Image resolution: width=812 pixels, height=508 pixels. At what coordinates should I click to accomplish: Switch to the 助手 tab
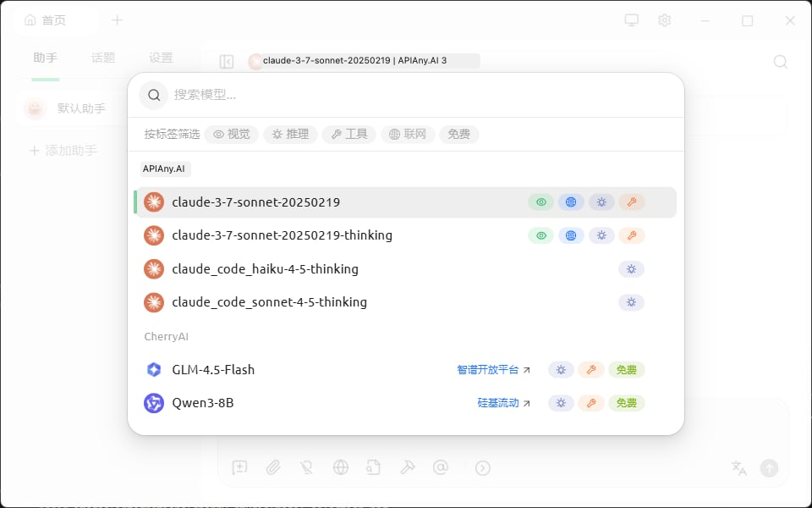pyautogui.click(x=45, y=58)
